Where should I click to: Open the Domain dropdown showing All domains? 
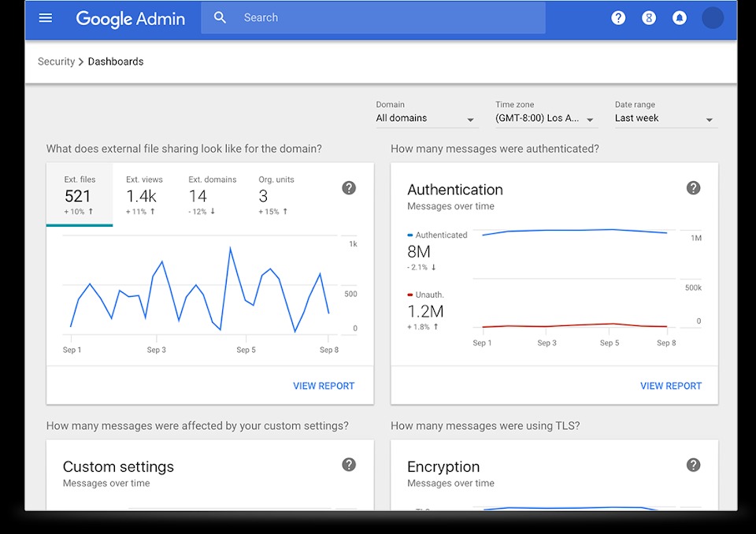tap(425, 117)
